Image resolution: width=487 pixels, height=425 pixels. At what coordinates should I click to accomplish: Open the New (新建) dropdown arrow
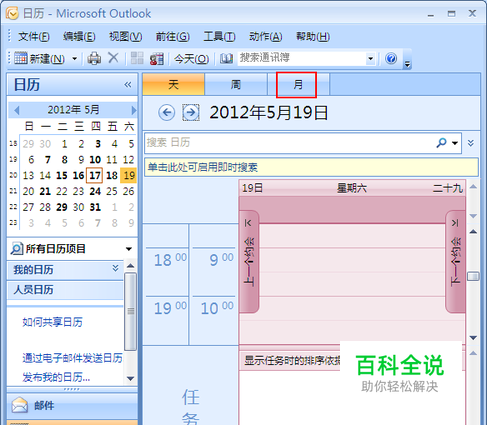point(75,59)
